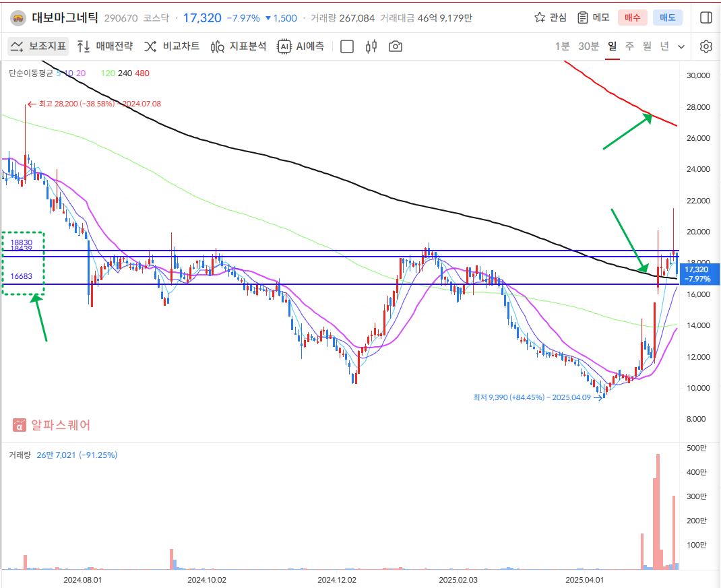Click the 30,000 price axis label
The height and width of the screenshot is (588, 721).
698,75
